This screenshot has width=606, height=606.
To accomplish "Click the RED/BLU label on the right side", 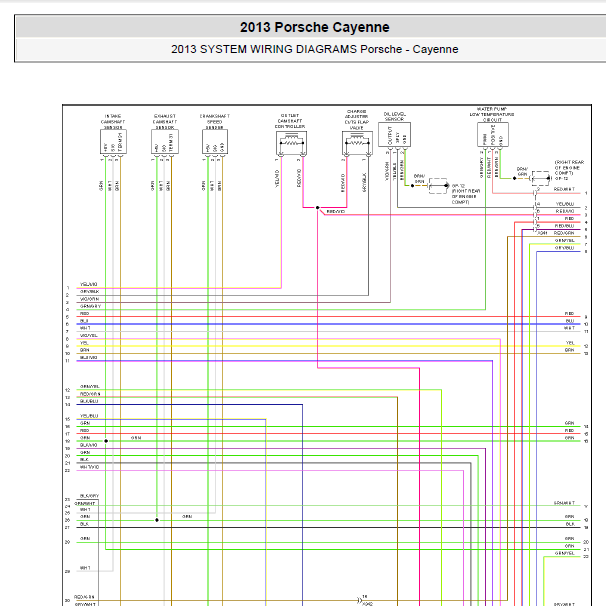I will tap(564, 226).
